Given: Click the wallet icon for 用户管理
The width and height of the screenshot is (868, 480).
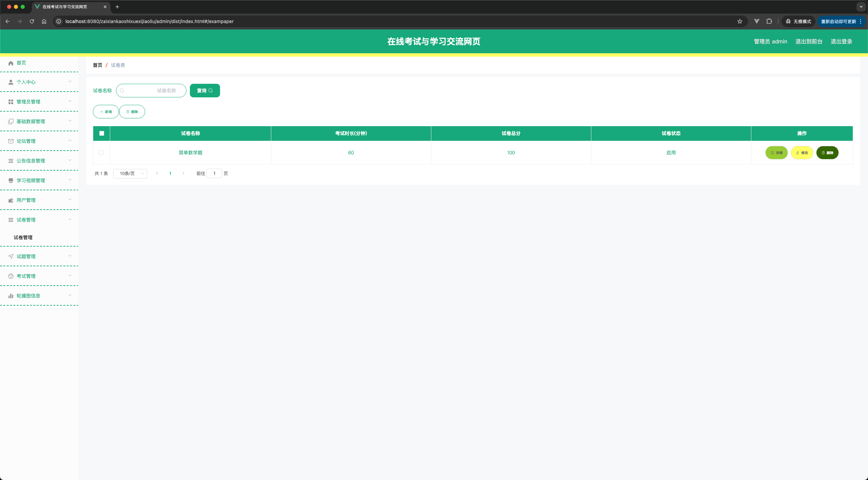Looking at the screenshot, I should [x=11, y=200].
